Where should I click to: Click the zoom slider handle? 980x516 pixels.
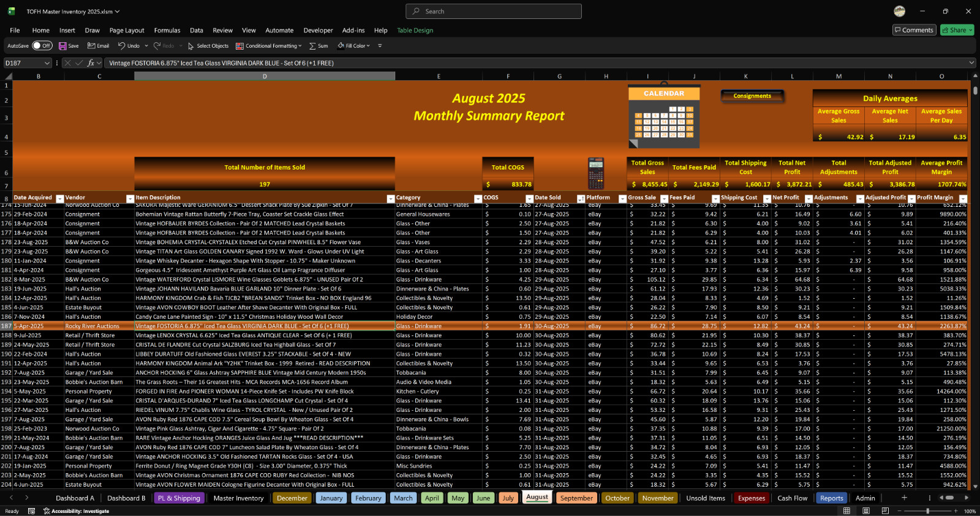point(927,511)
